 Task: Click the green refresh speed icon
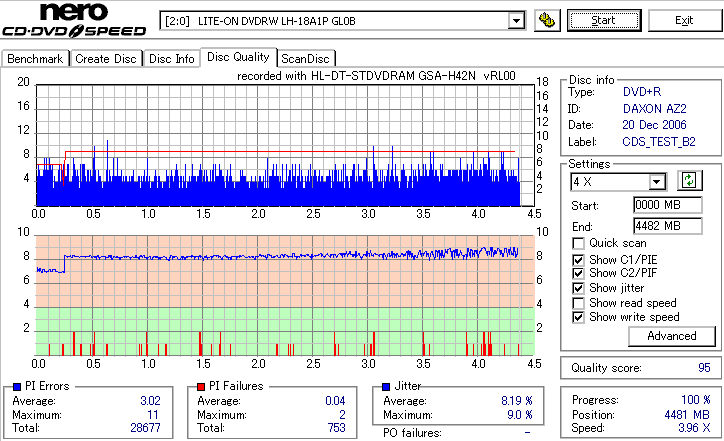tap(689, 180)
